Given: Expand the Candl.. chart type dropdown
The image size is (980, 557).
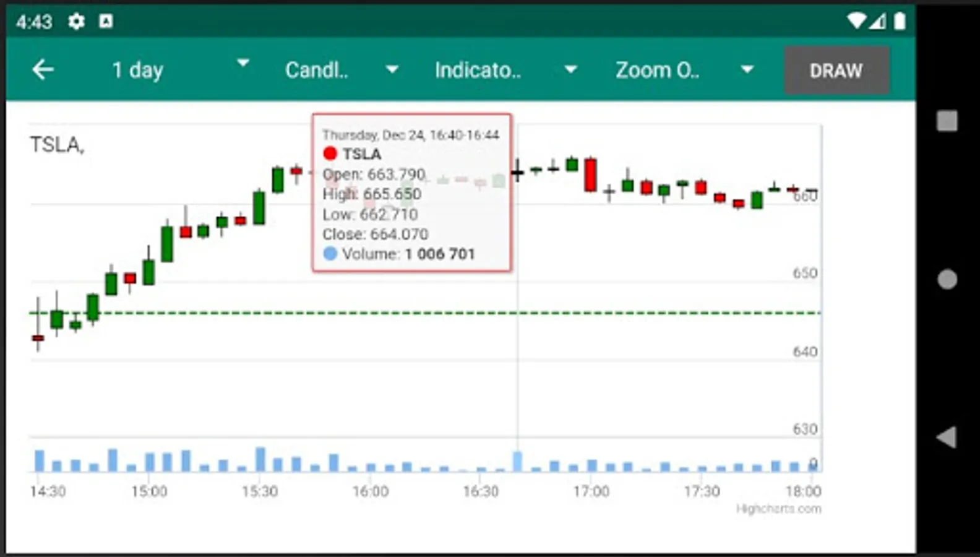Looking at the screenshot, I should pyautogui.click(x=341, y=70).
